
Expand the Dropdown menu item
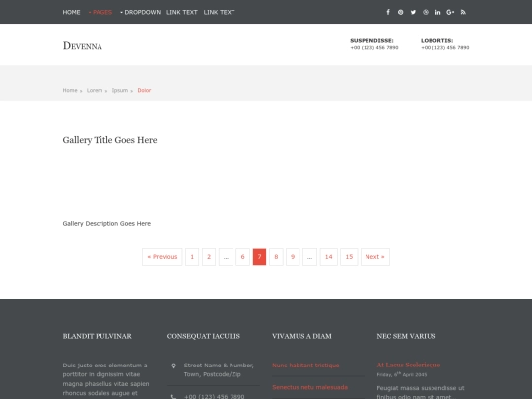141,12
